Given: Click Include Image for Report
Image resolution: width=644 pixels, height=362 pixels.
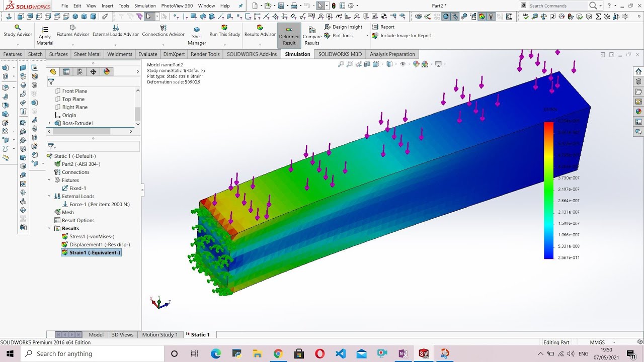Looking at the screenshot, I should [x=401, y=36].
